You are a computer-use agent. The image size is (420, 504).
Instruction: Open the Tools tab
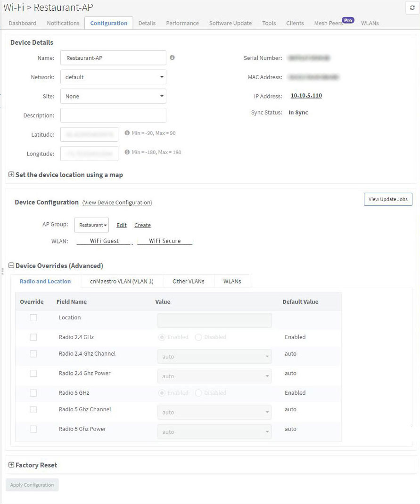point(269,23)
